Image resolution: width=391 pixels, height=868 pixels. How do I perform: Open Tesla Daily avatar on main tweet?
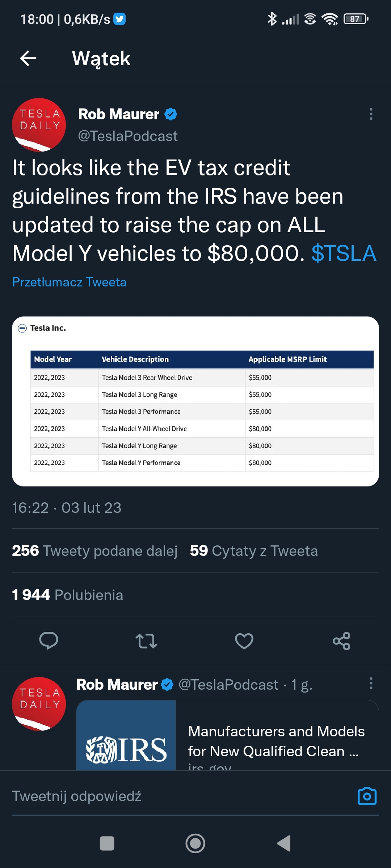point(39,125)
